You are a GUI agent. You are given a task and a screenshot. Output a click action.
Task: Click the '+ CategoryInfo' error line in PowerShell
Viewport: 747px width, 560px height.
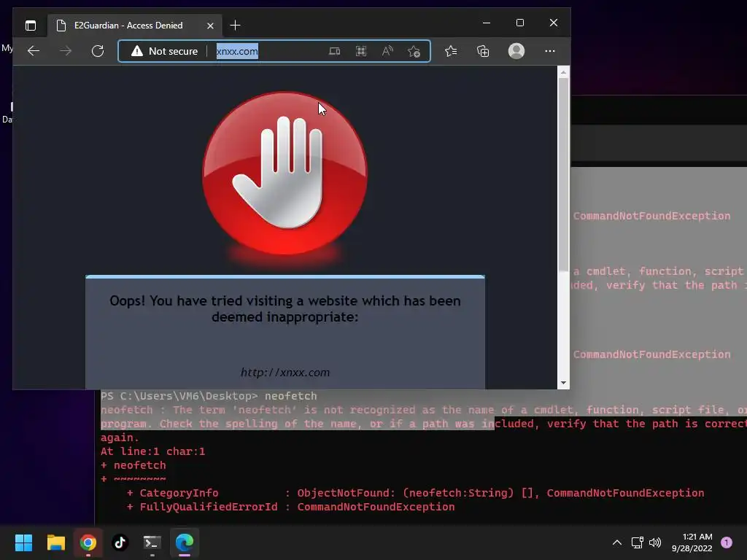pyautogui.click(x=415, y=493)
